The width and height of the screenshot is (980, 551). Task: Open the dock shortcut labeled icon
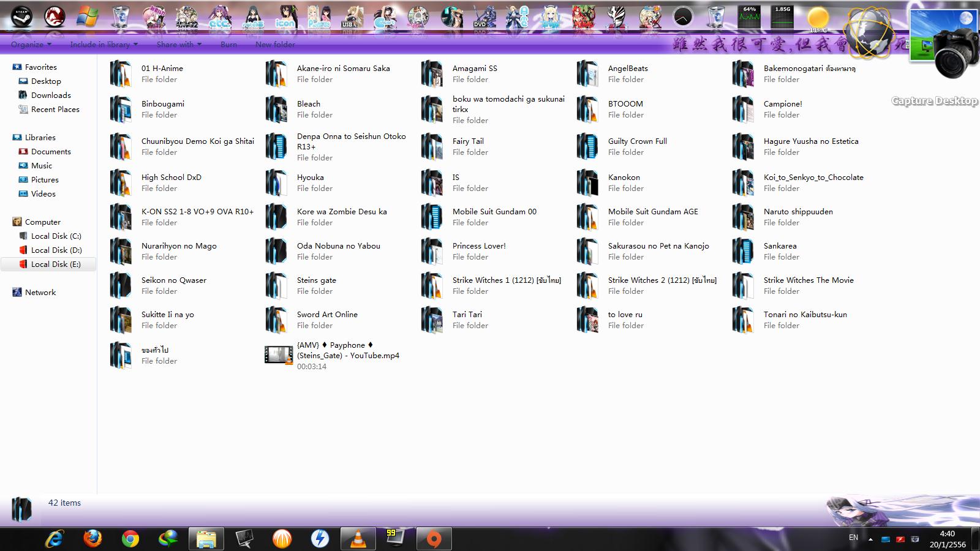[285, 17]
